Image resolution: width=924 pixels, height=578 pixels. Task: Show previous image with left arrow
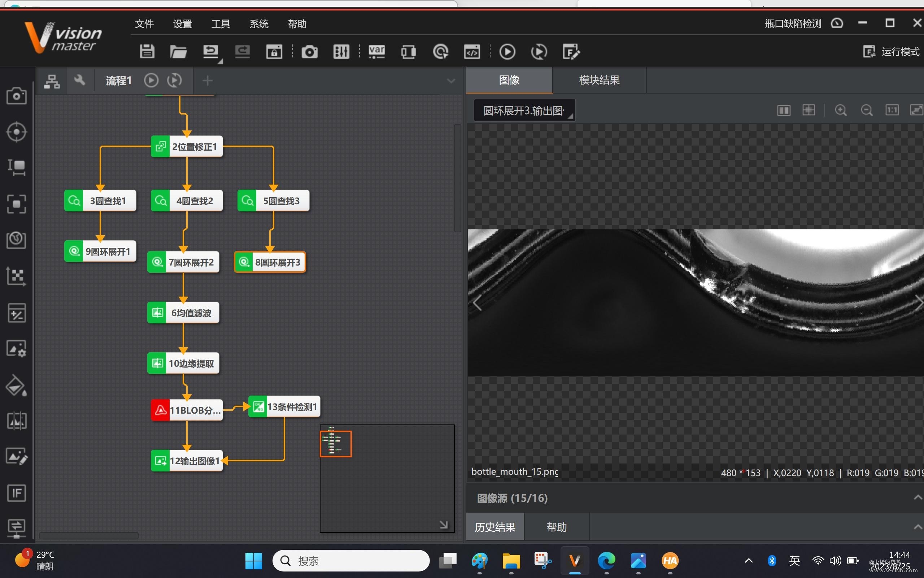coord(477,303)
